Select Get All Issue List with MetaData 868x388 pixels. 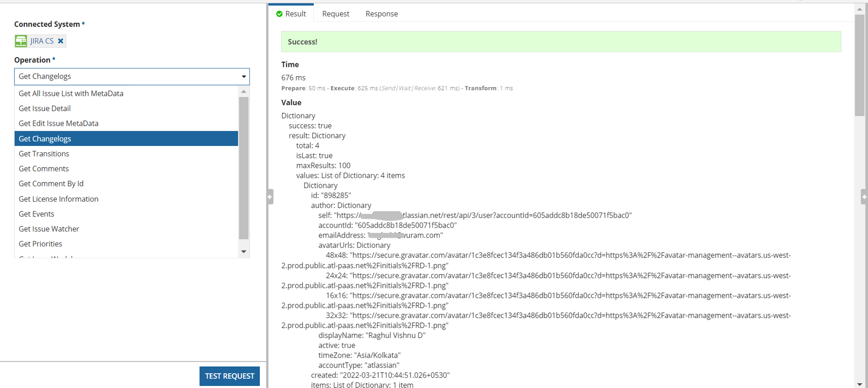[126, 94]
